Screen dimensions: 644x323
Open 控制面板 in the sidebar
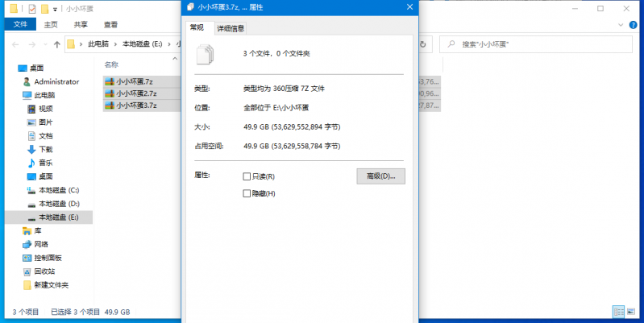[x=48, y=258]
